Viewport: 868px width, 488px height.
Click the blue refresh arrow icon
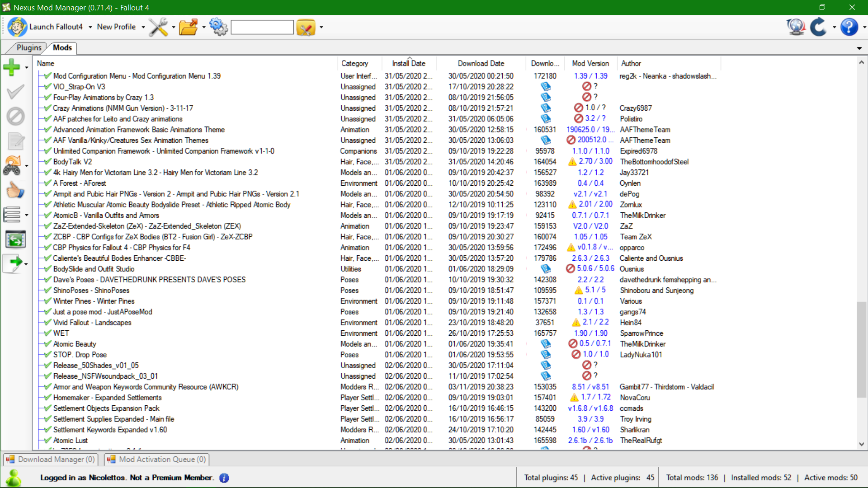point(818,27)
